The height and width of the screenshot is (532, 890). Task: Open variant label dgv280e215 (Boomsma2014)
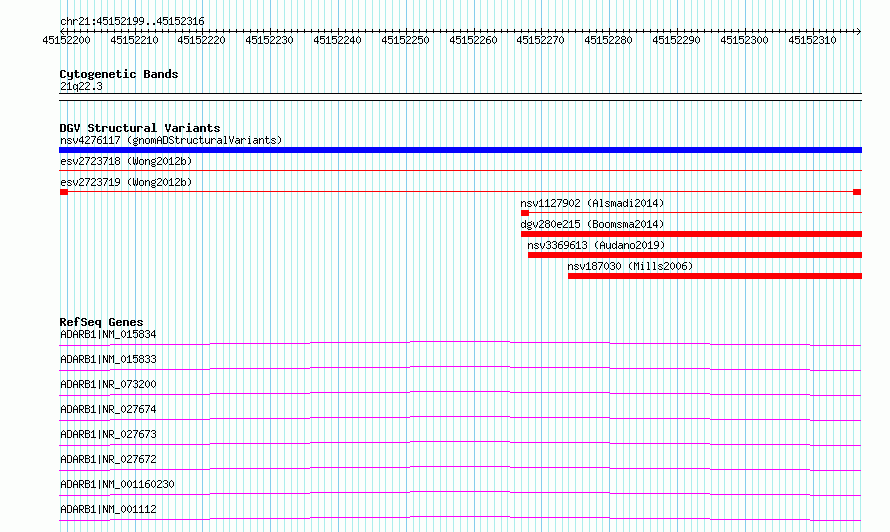pyautogui.click(x=592, y=224)
